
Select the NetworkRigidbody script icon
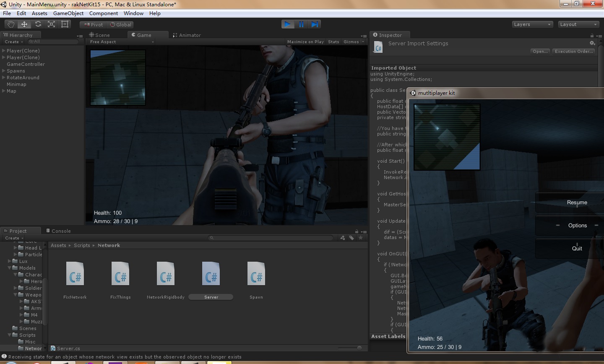click(166, 273)
